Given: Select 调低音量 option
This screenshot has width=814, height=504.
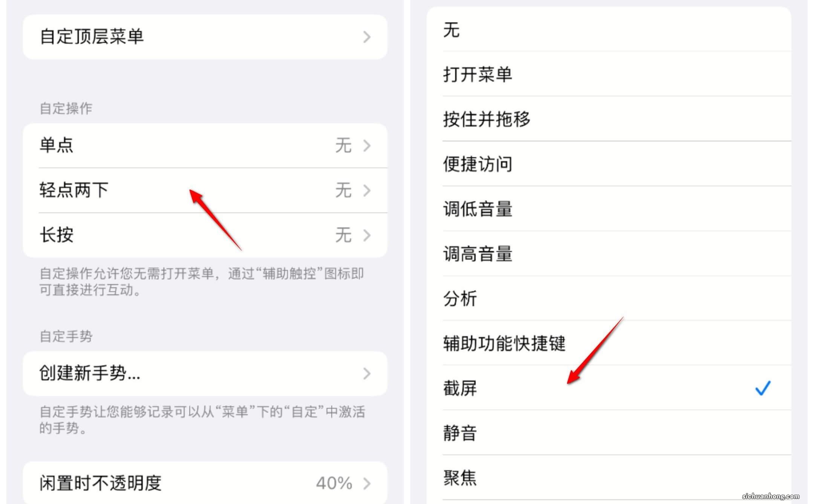Looking at the screenshot, I should coord(609,208).
